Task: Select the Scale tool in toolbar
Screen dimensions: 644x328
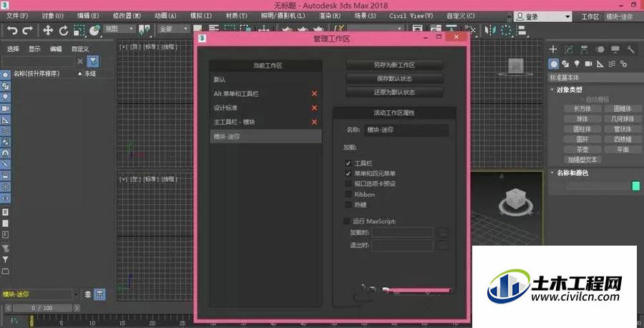Action: click(79, 30)
